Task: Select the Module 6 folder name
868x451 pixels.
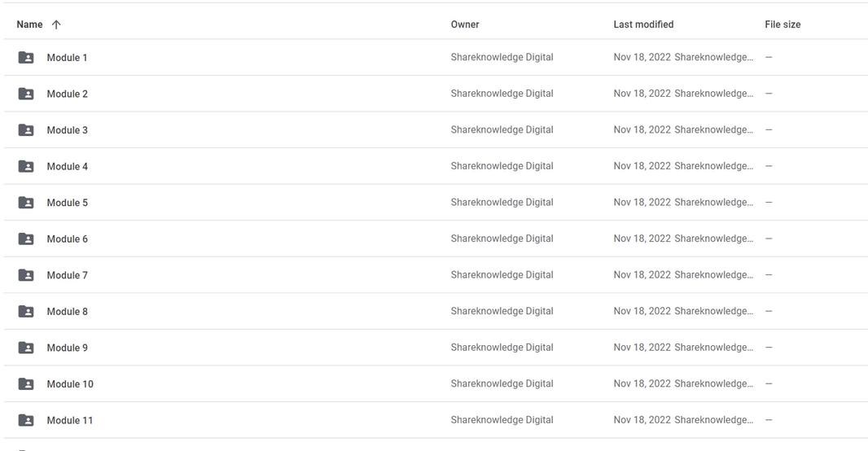Action: pos(67,239)
